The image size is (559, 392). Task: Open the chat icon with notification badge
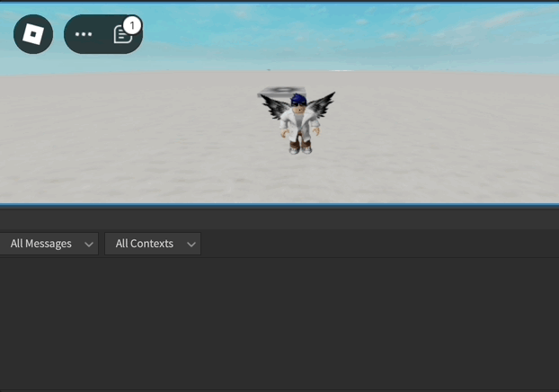pos(123,34)
